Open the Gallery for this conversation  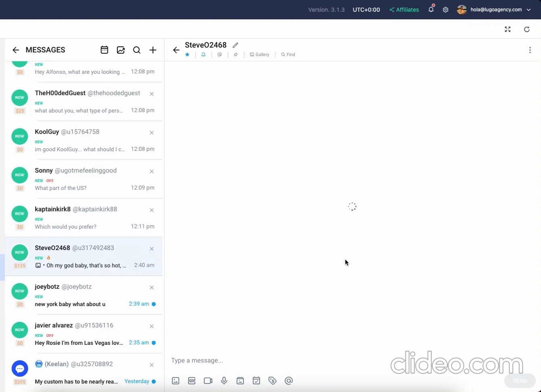pos(260,54)
